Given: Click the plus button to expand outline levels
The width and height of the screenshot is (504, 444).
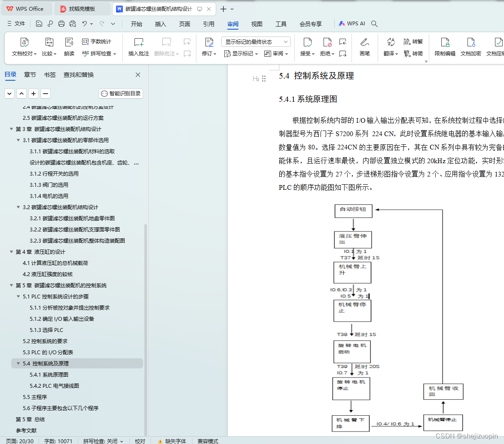Looking at the screenshot, I should [x=34, y=94].
